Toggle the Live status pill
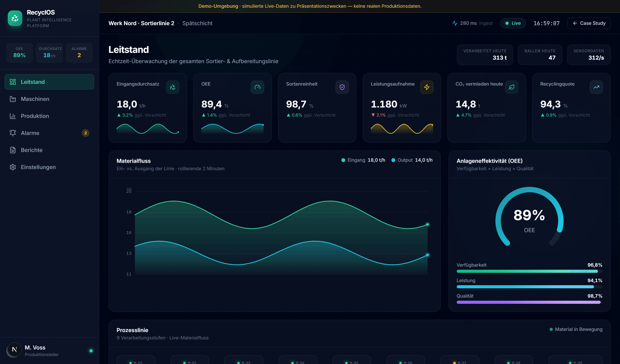The image size is (620, 364). coord(513,23)
